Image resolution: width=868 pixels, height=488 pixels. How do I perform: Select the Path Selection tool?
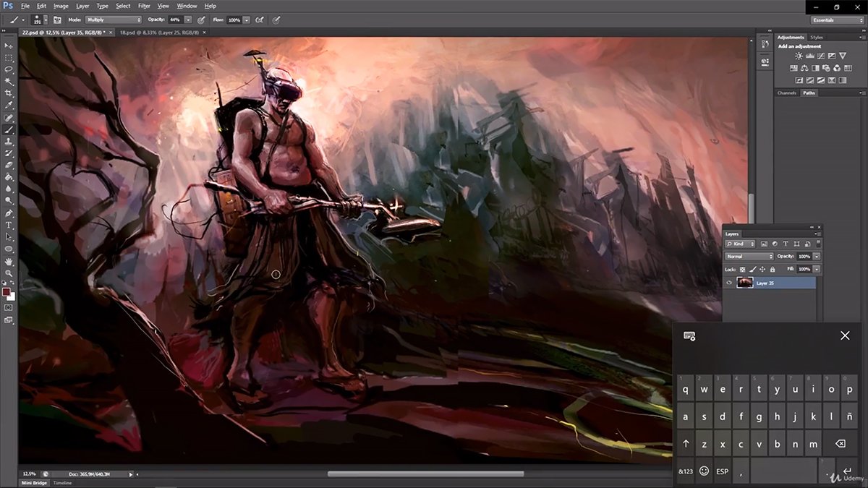[x=9, y=236]
